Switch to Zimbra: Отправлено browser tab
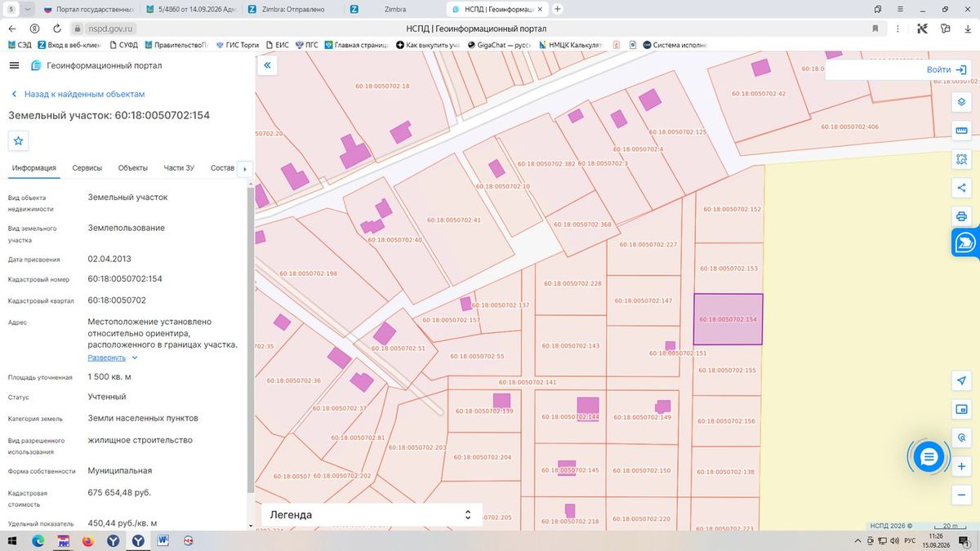Viewport: 980px width, 551px height. pyautogui.click(x=293, y=9)
